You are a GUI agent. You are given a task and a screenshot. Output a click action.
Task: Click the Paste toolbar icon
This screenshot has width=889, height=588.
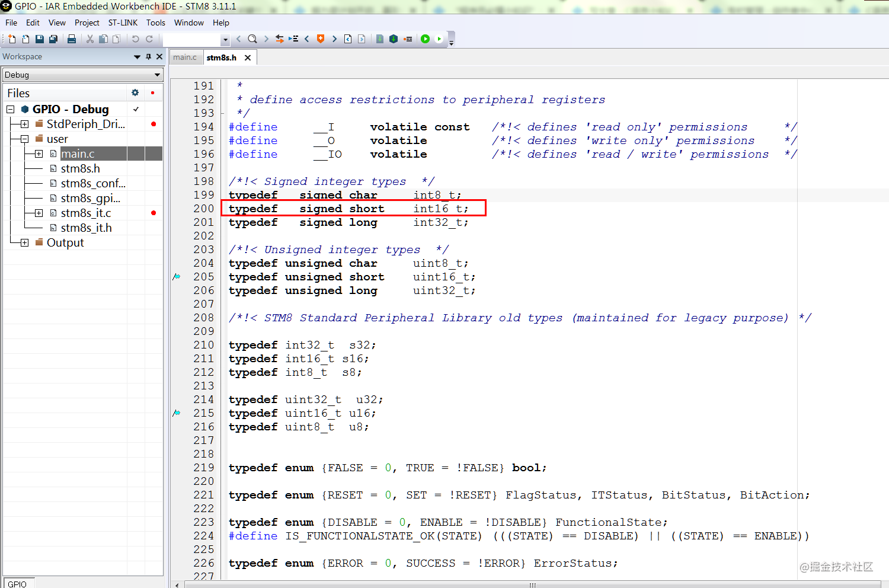pos(116,39)
